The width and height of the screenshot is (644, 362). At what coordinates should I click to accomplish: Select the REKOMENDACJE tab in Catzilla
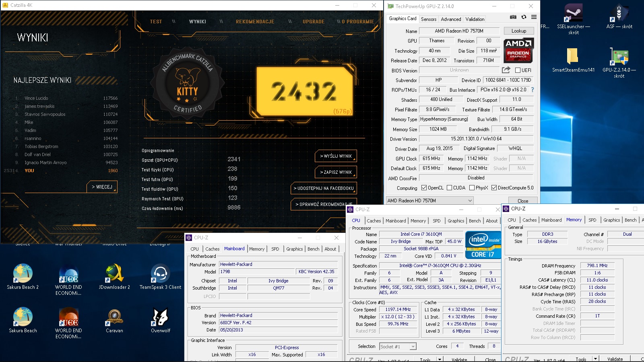(255, 22)
